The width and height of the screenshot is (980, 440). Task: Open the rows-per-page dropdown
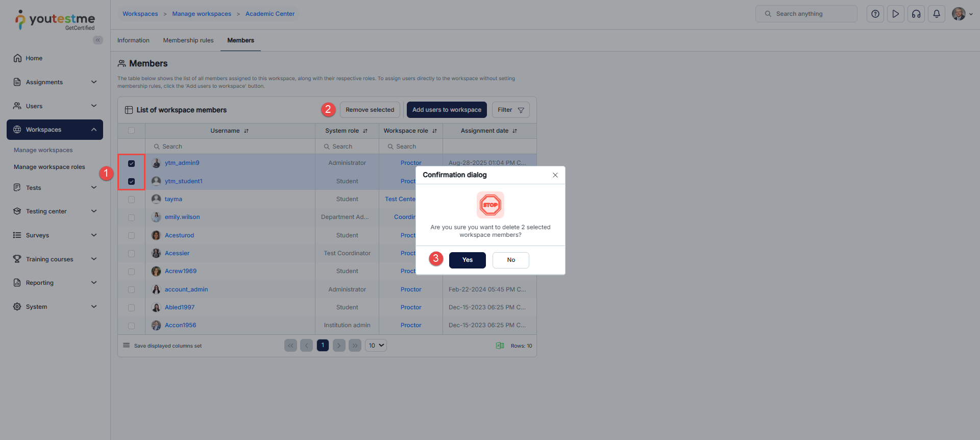(376, 346)
